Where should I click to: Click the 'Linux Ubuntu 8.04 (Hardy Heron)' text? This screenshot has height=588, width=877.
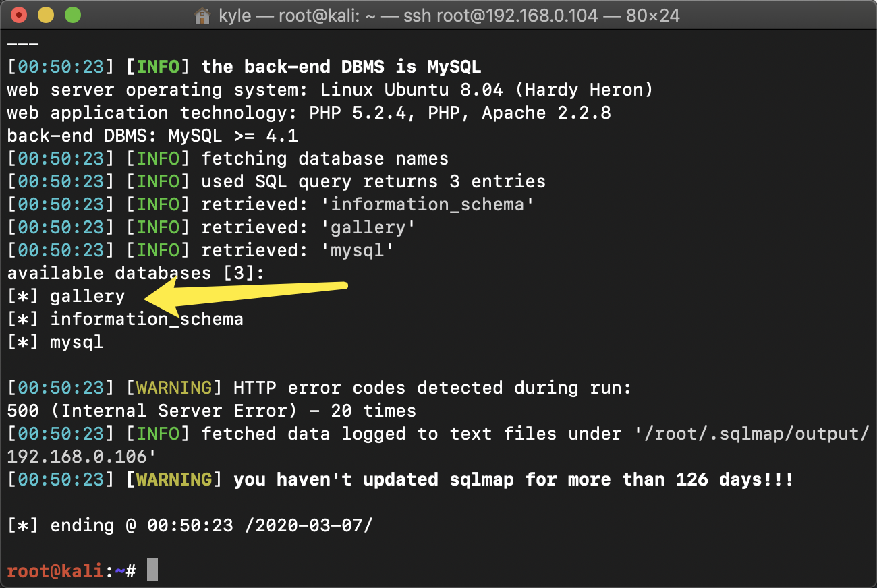click(x=486, y=90)
